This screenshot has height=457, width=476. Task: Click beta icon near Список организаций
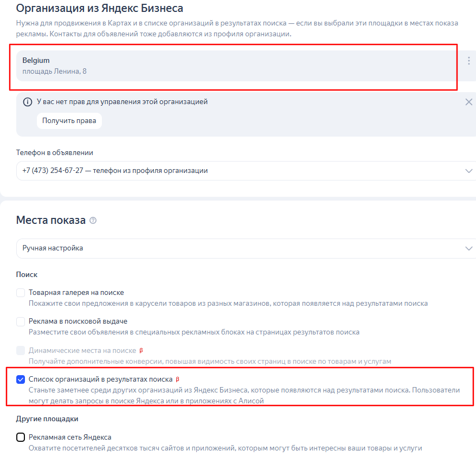pos(178,379)
